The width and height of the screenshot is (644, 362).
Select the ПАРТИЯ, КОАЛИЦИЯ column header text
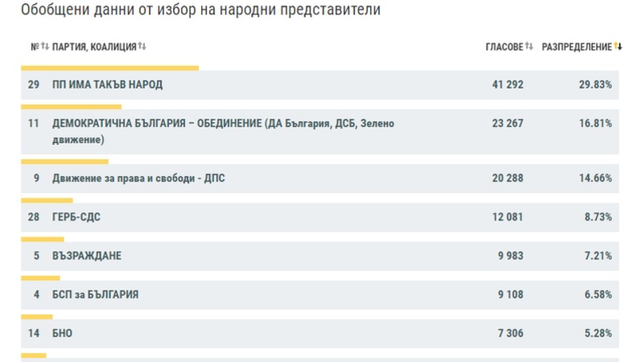[94, 47]
